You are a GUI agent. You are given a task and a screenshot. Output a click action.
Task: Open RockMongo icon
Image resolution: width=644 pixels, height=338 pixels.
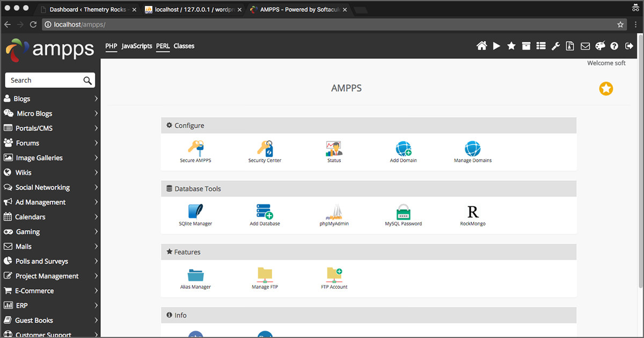click(x=473, y=212)
